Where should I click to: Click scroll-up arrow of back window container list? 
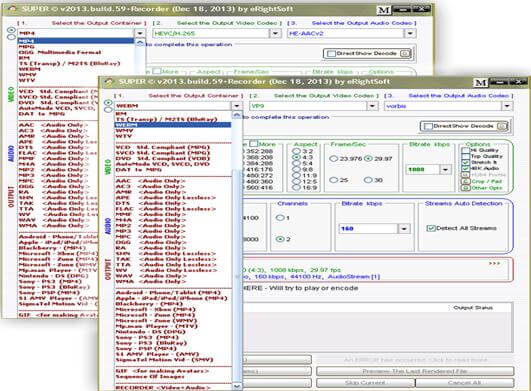tap(140, 43)
